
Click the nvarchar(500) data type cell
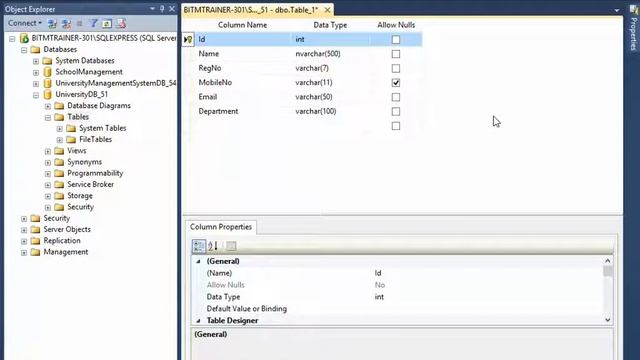pos(331,54)
